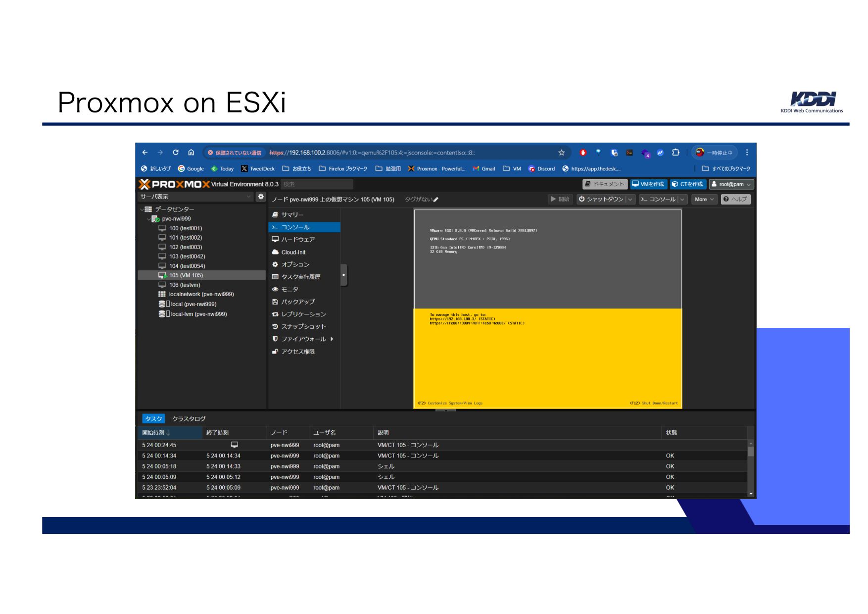Open the browser home page icon
This screenshot has height=614, width=868.
(x=191, y=153)
